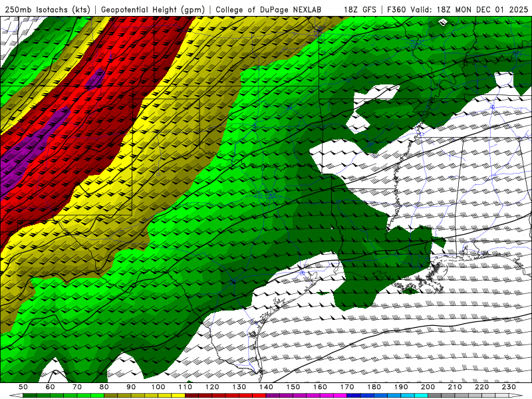
Task: Click the '60' label on the color scale
Action: coord(51,387)
